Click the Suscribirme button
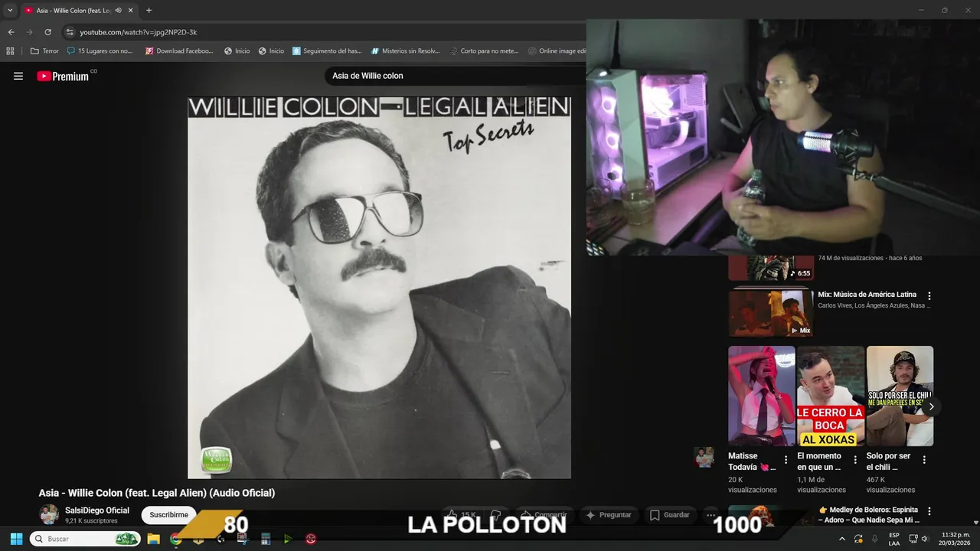This screenshot has height=551, width=980. (168, 515)
